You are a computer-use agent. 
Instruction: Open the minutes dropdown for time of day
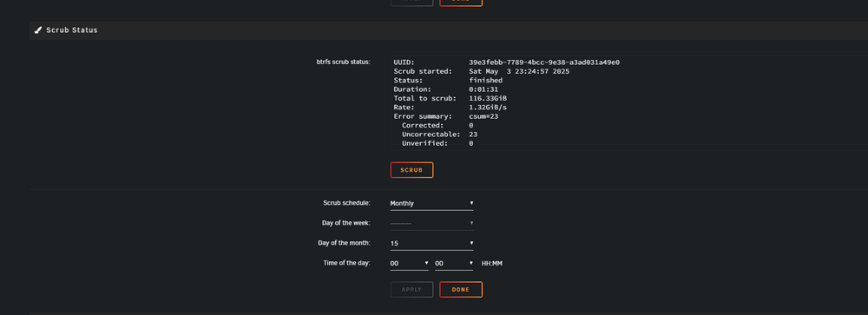pos(454,264)
